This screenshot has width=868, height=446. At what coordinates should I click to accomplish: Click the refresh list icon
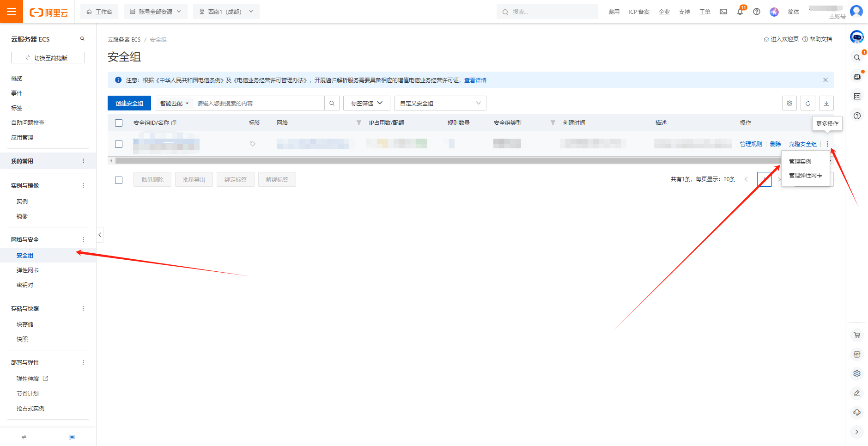pyautogui.click(x=808, y=103)
